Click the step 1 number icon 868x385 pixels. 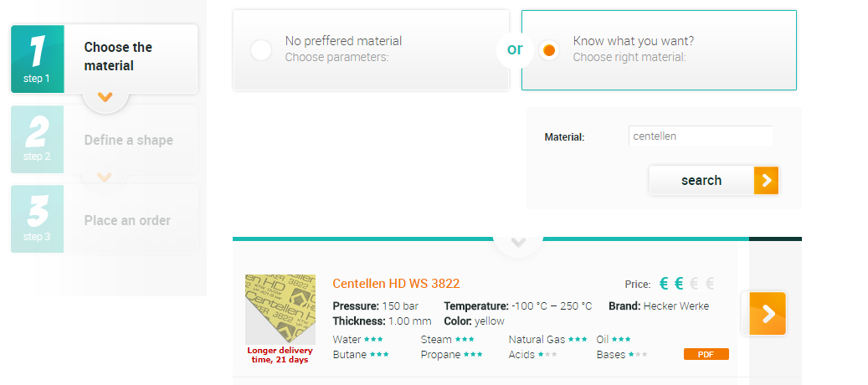(38, 59)
